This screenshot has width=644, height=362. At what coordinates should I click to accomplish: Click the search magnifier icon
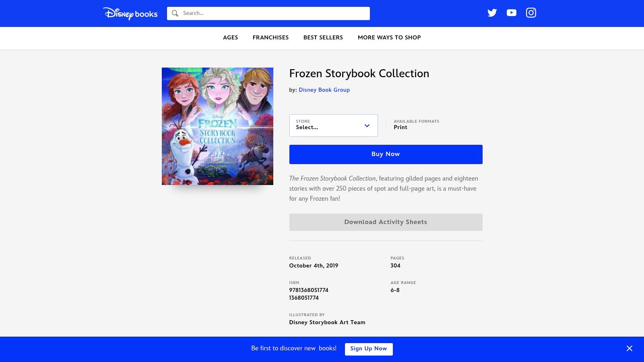point(175,13)
